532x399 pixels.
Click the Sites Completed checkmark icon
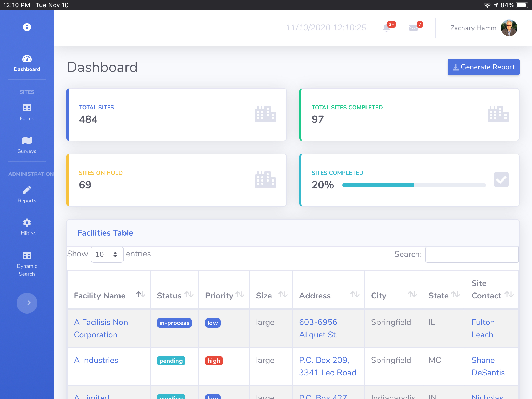coord(501,179)
